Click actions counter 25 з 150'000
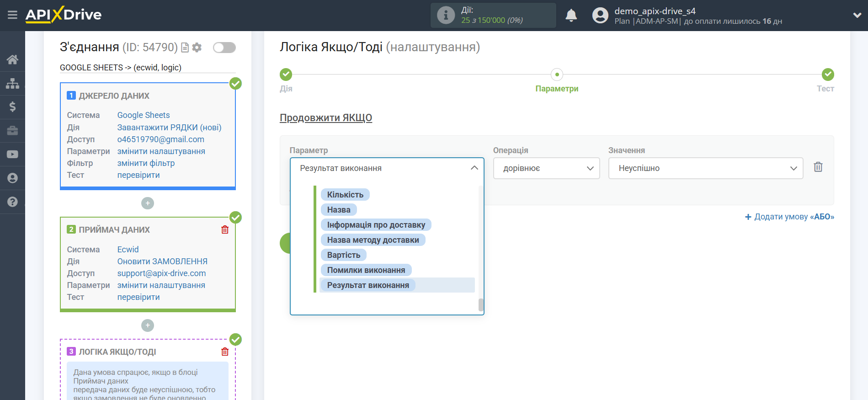 tap(492, 20)
